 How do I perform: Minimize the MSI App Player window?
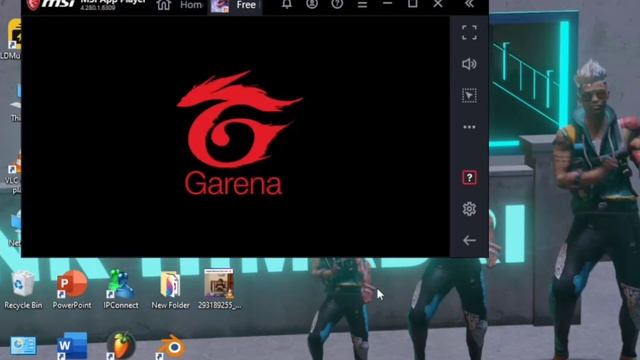(387, 4)
